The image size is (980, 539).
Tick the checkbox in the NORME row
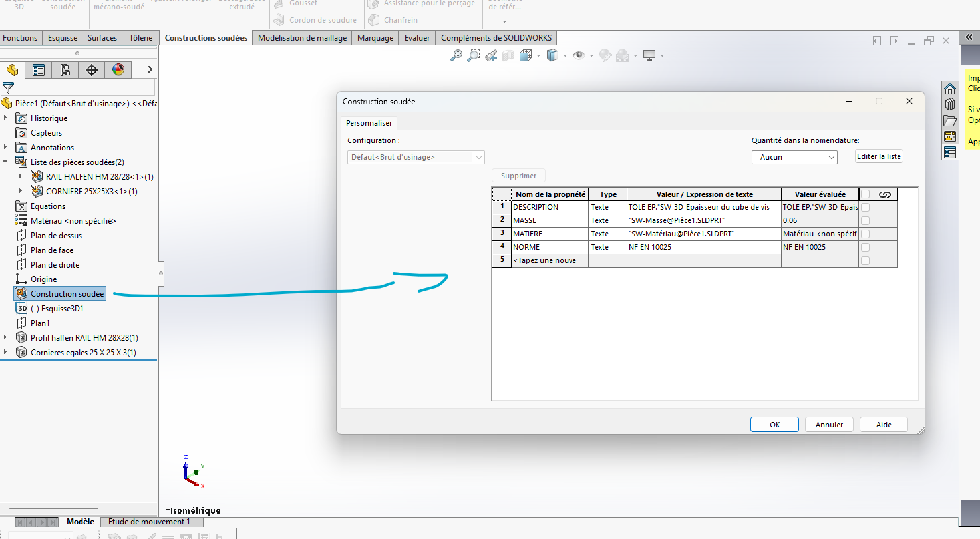tap(865, 247)
